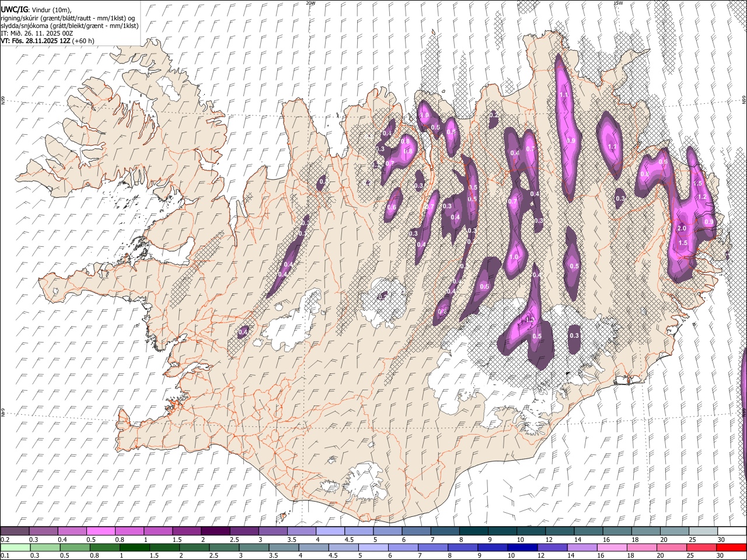Image resolution: width=747 pixels, height=560 pixels.
Task: Click the "20W" longitude label
Action: tap(310, 3)
